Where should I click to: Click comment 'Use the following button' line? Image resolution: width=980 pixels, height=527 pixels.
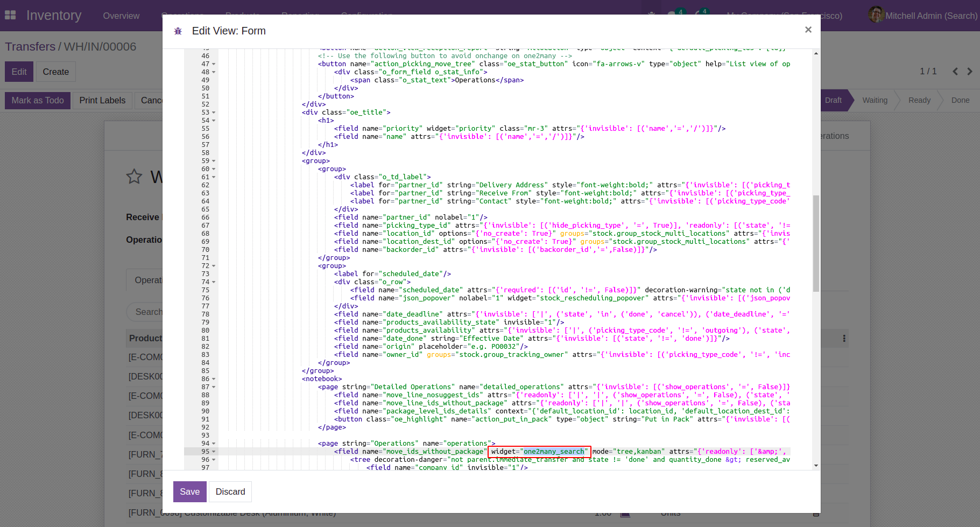point(445,56)
